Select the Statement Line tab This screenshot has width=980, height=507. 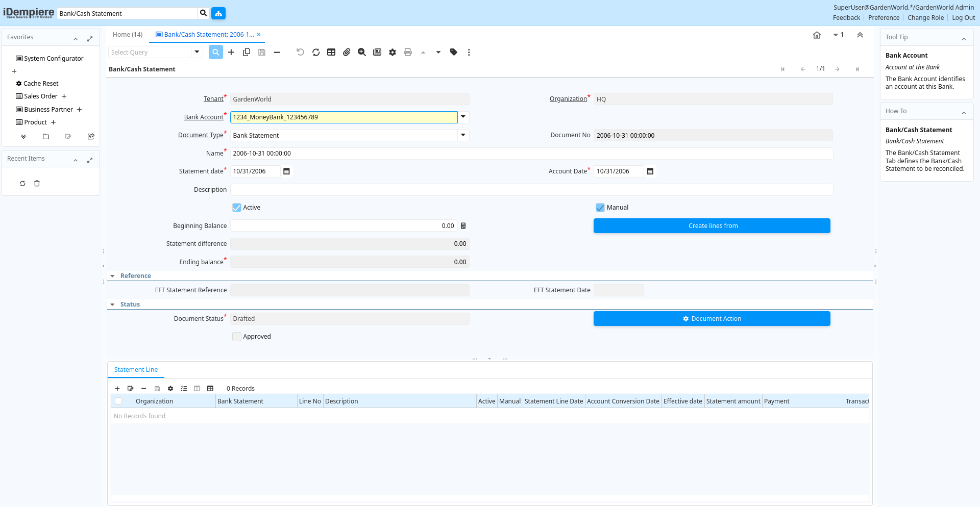(x=136, y=370)
